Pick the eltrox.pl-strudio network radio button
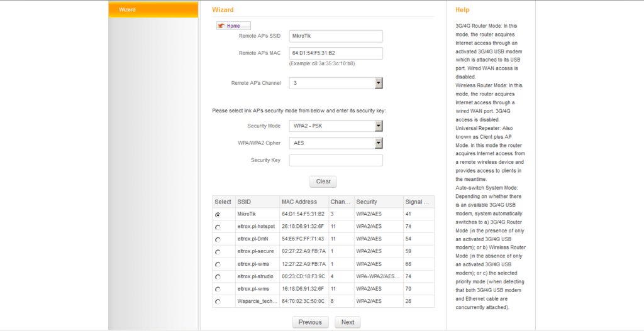644x331 pixels. click(218, 277)
